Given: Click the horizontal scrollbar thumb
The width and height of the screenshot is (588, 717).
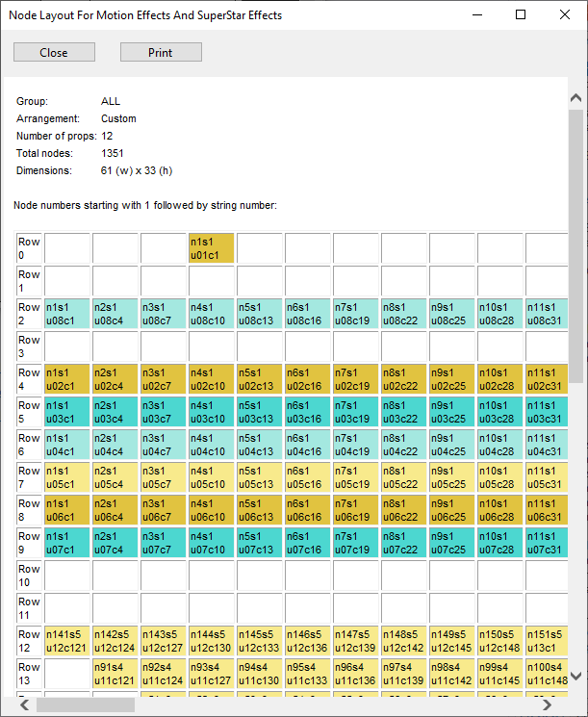Looking at the screenshot, I should pos(86,704).
